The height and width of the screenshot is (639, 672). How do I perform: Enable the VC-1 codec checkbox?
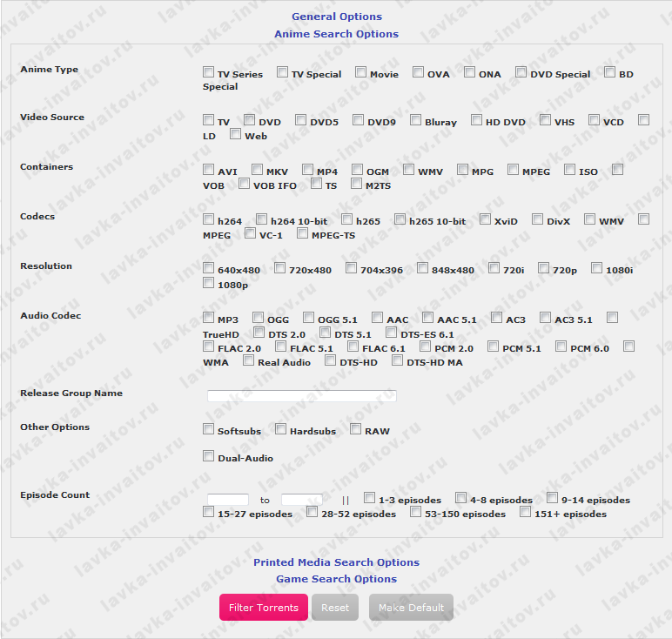tap(251, 233)
